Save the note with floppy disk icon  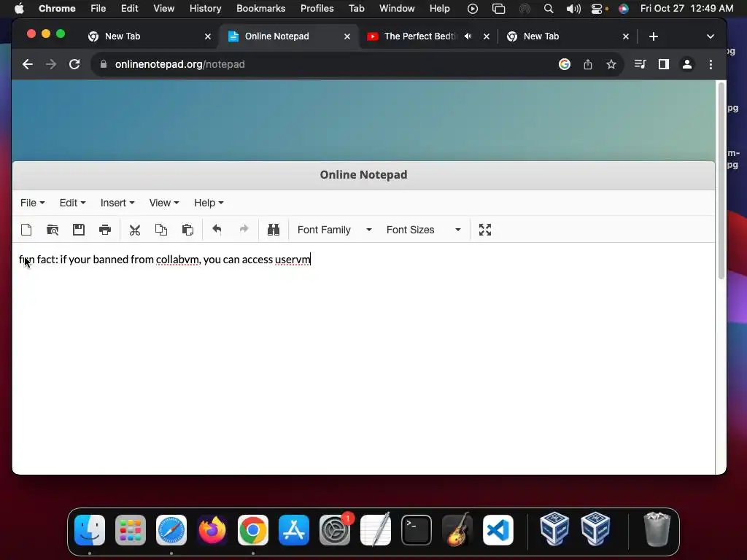(79, 230)
